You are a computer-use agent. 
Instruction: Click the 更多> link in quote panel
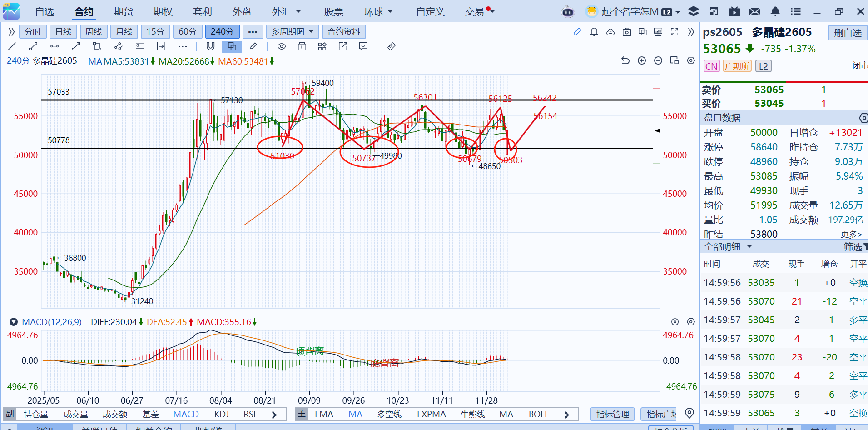(x=851, y=234)
